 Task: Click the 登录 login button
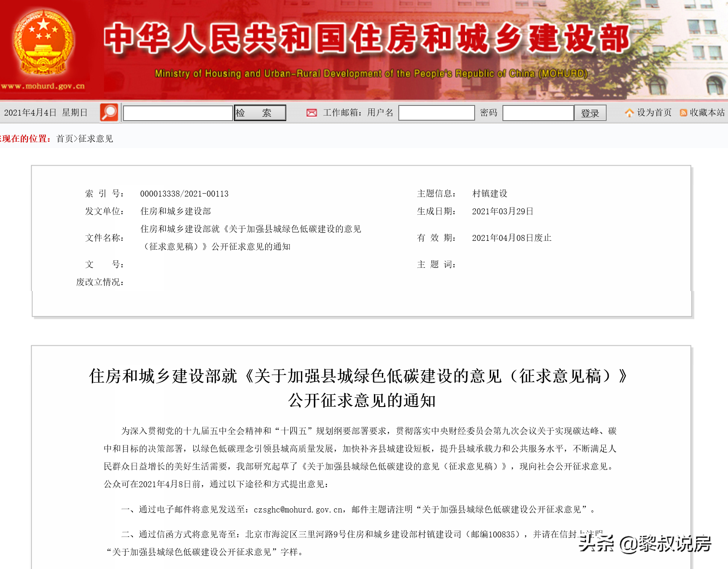coord(590,113)
